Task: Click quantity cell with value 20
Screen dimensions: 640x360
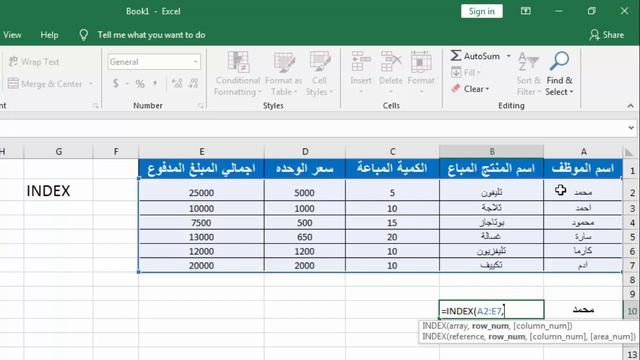Action: (392, 237)
